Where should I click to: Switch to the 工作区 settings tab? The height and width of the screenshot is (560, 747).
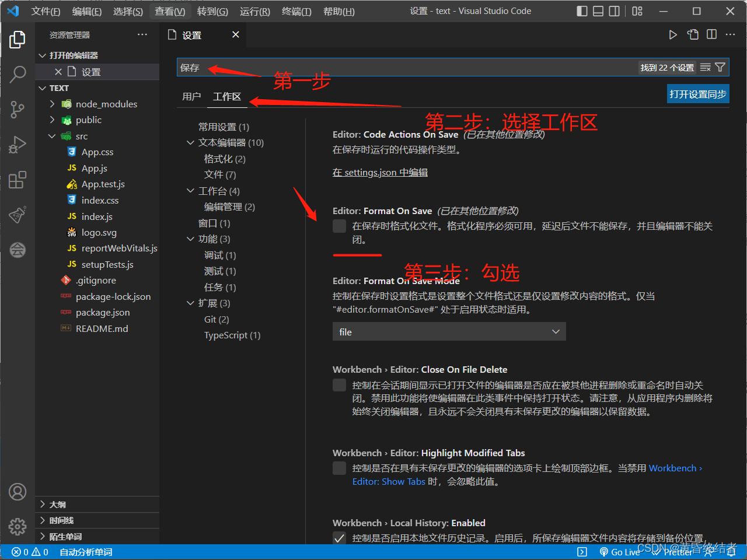pyautogui.click(x=227, y=96)
